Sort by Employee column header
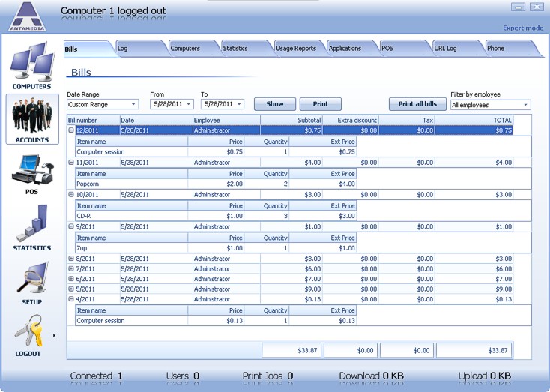This screenshot has width=550, height=392. [x=226, y=120]
